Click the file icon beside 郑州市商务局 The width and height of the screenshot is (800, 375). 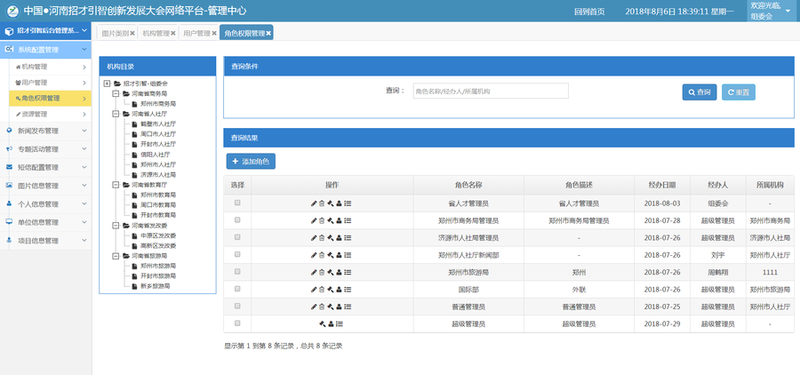(x=135, y=104)
